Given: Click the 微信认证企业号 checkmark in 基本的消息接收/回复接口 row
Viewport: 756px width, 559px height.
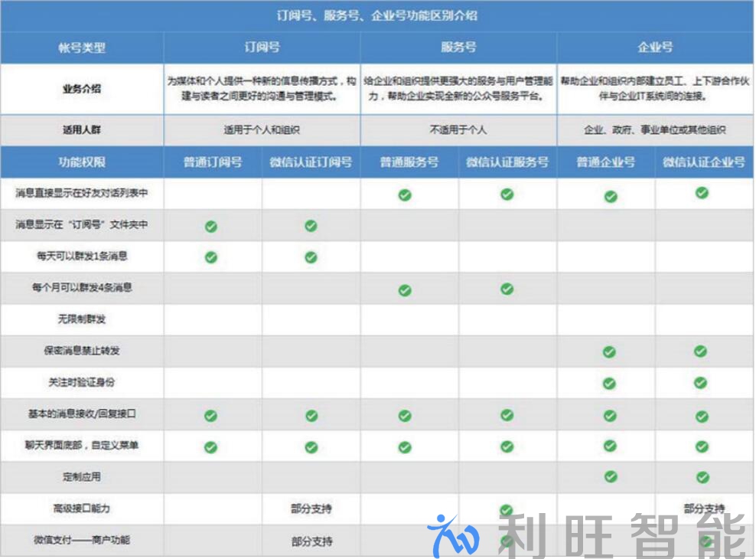Looking at the screenshot, I should 702,416.
